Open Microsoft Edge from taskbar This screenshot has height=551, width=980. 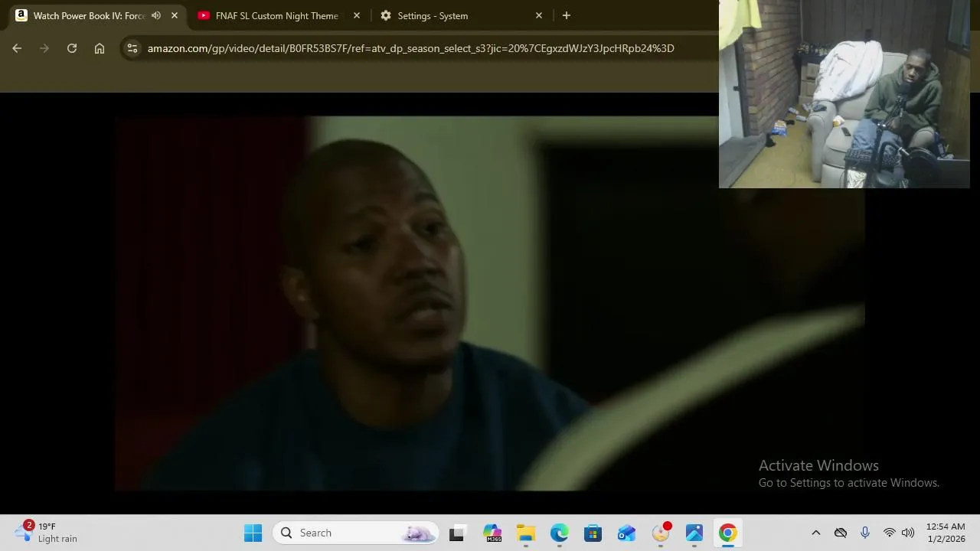tap(560, 533)
